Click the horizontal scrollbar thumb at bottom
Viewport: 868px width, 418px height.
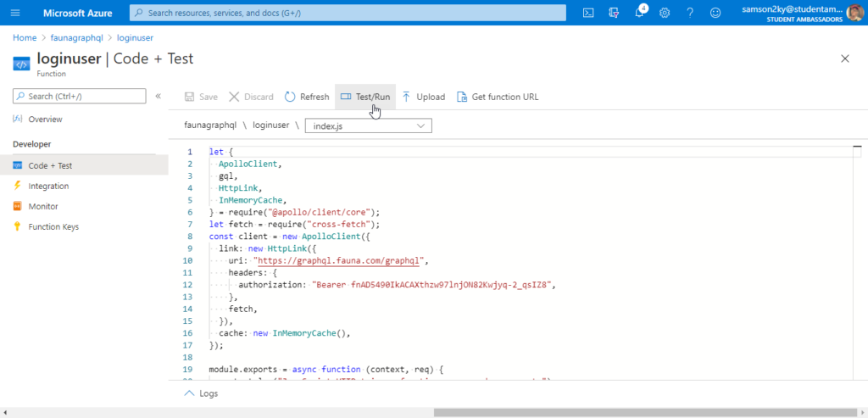(x=645, y=412)
